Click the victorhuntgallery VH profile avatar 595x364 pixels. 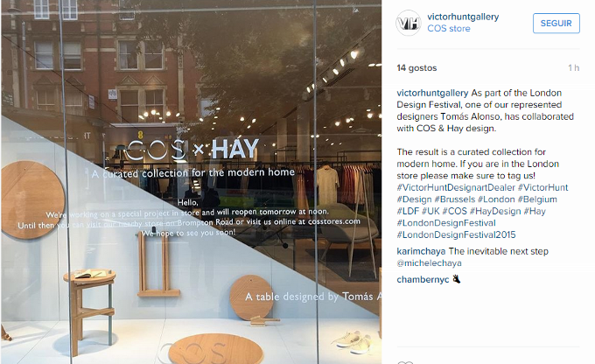point(409,23)
